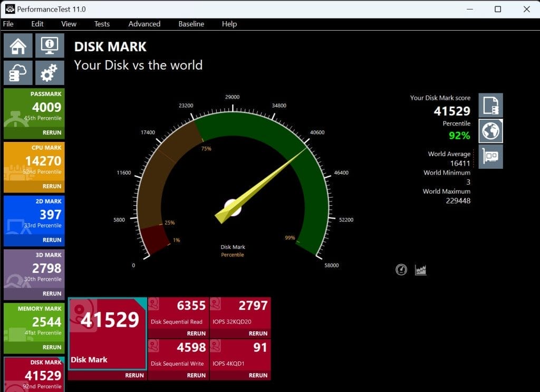Open the View menu

pyautogui.click(x=69, y=24)
